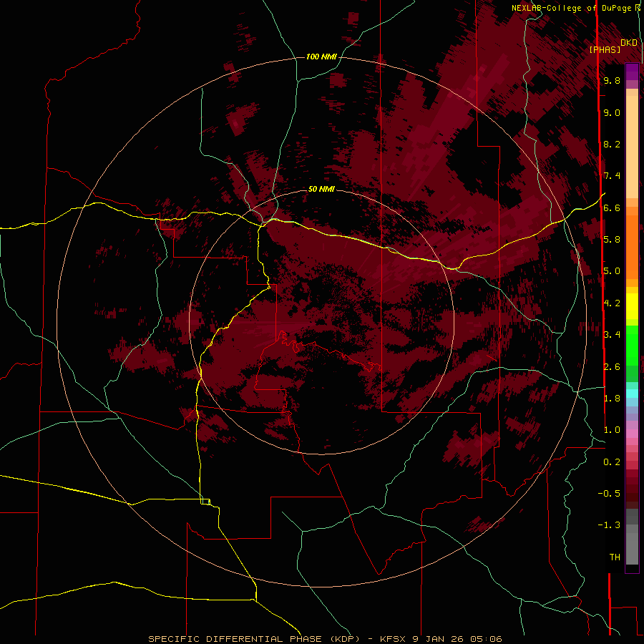Viewport: 644px width, 644px height.
Task: Select the 4.2 value on color scale
Action: (x=612, y=303)
